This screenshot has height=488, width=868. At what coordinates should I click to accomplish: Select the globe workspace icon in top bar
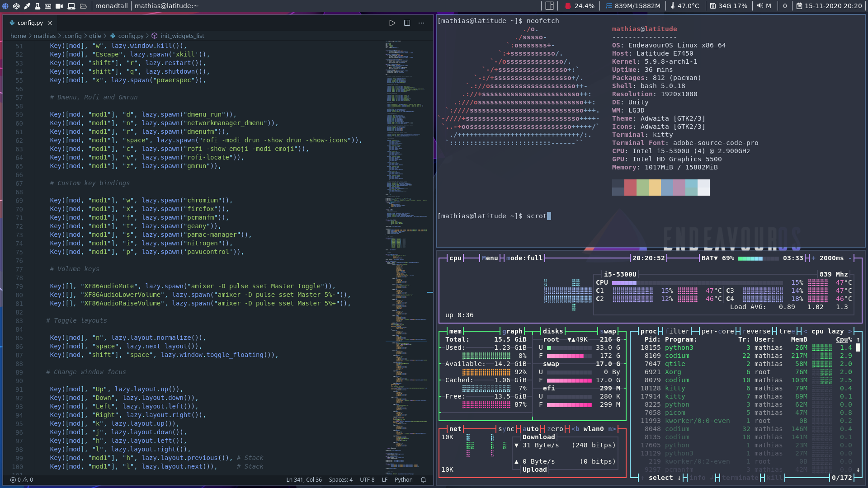click(5, 6)
